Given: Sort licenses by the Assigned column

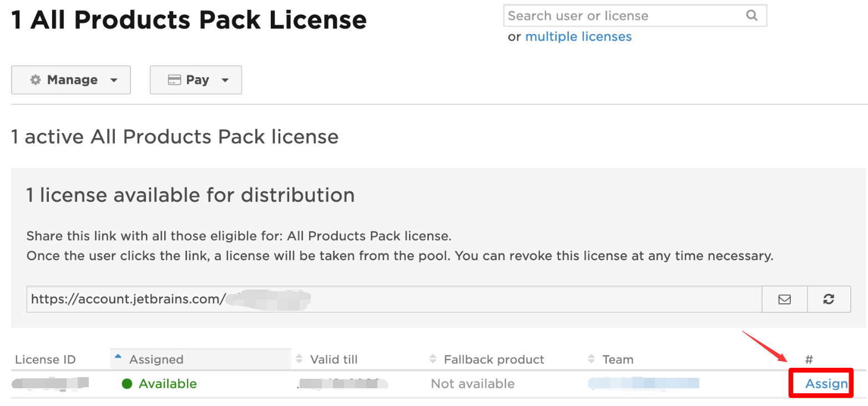Looking at the screenshot, I should pyautogui.click(x=156, y=359).
